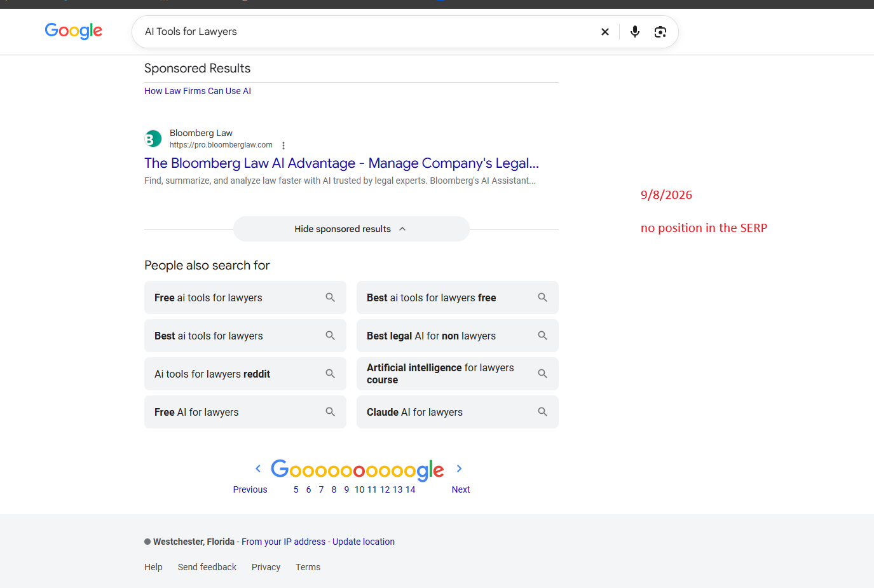Click magnifier icon on Claude AI for lawyers

543,412
